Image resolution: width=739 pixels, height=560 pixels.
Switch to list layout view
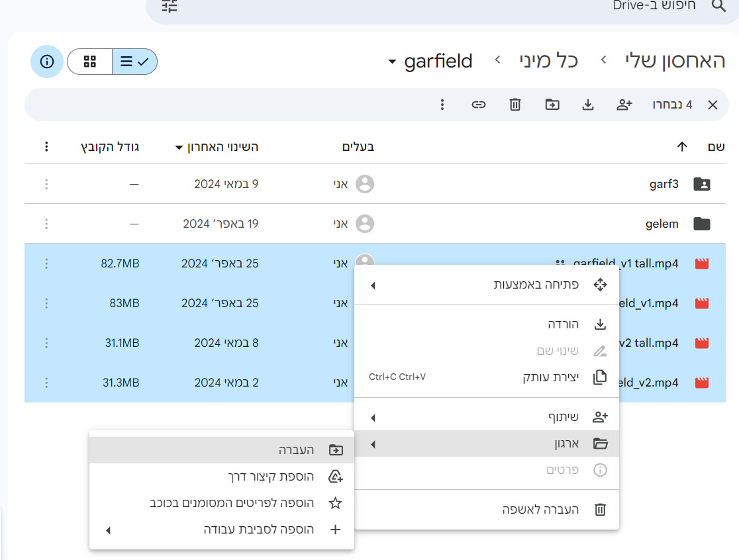tap(134, 62)
